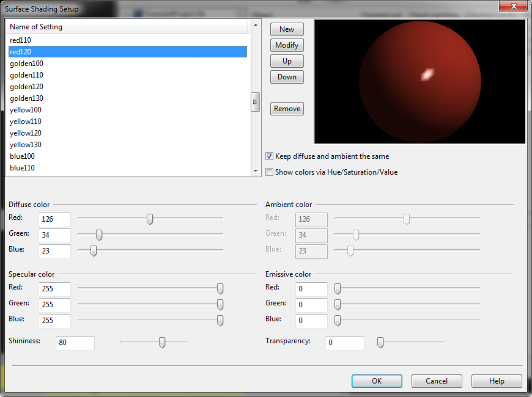Select golden100 in the settings list
The height and width of the screenshot is (397, 532).
[27, 64]
